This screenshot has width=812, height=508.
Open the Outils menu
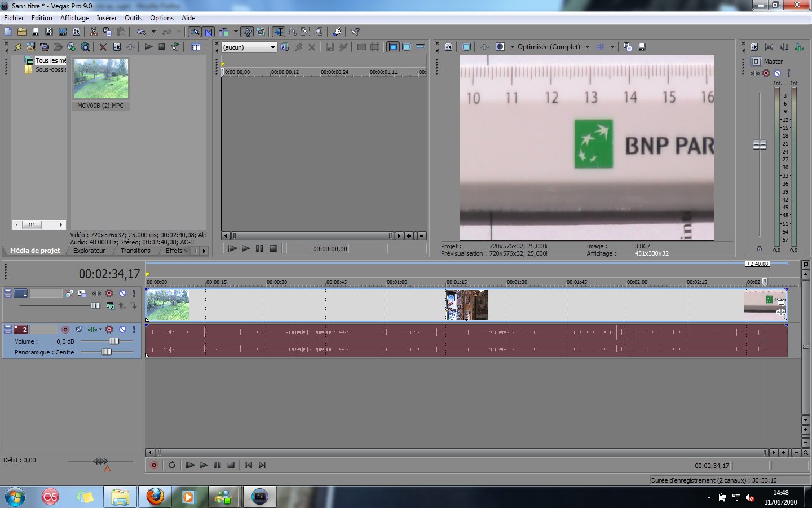133,18
